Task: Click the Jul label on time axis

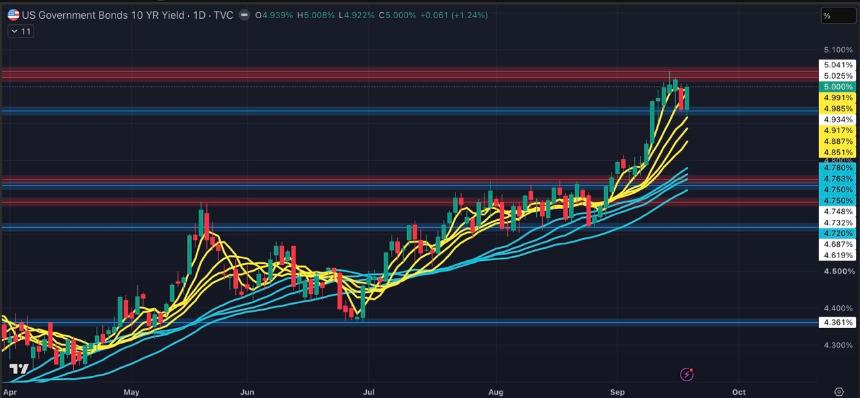Action: coord(369,392)
